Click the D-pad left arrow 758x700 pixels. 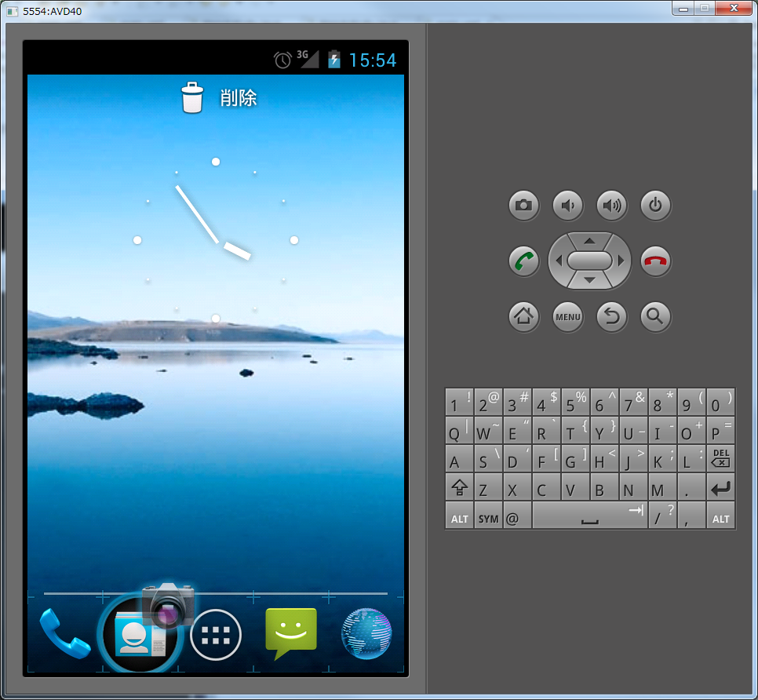(559, 261)
